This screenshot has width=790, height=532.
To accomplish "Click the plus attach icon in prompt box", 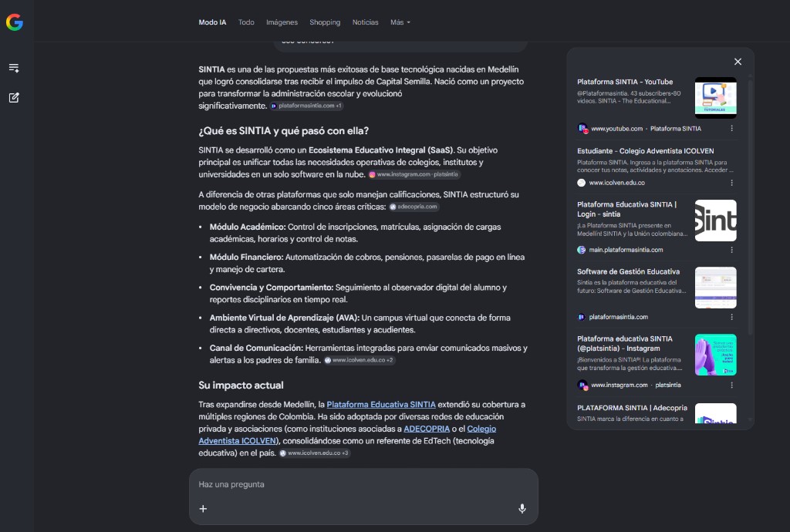I will (x=203, y=509).
